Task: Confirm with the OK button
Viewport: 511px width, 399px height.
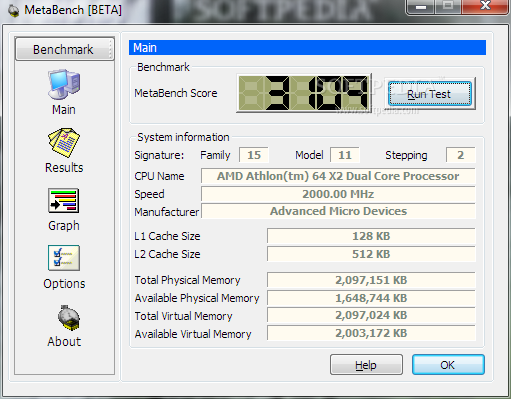Action: (448, 365)
